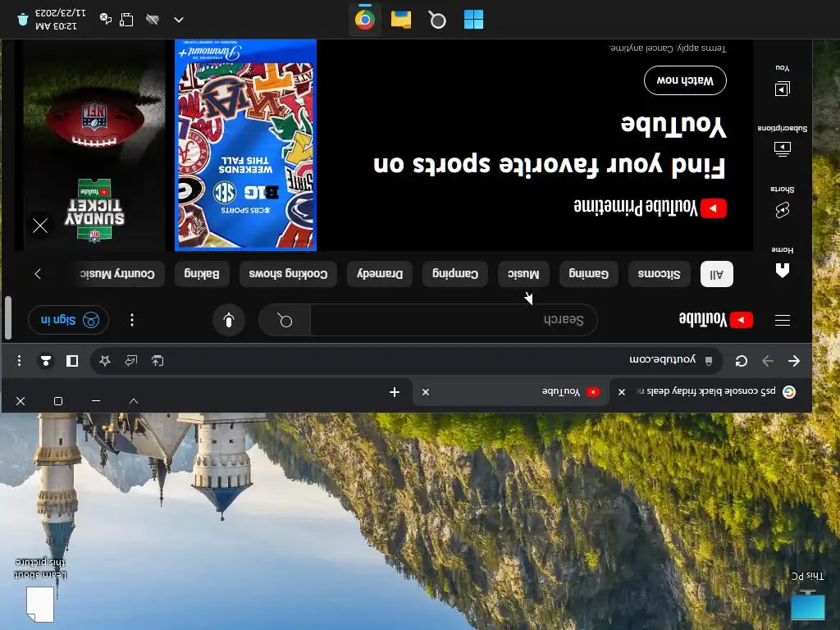Image resolution: width=840 pixels, height=630 pixels.
Task: Select the Cooking shows filter chip
Action: pos(288,274)
